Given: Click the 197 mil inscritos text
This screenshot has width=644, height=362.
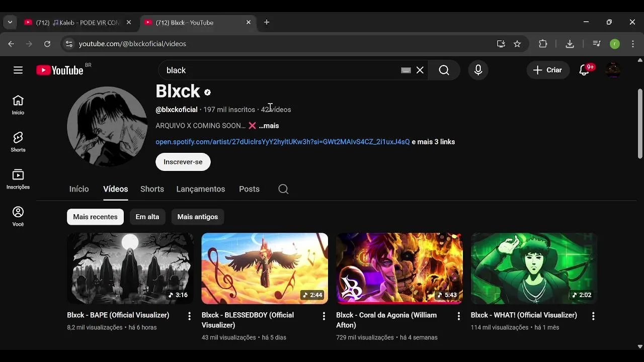Looking at the screenshot, I should coord(229,110).
